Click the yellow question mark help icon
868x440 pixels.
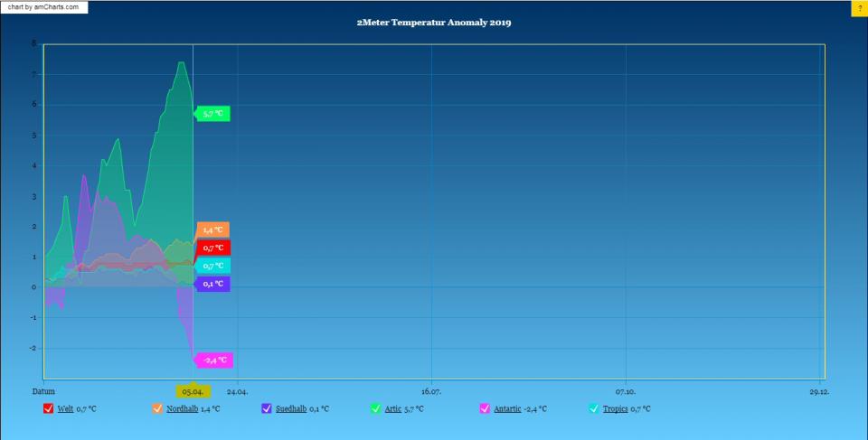click(859, 7)
